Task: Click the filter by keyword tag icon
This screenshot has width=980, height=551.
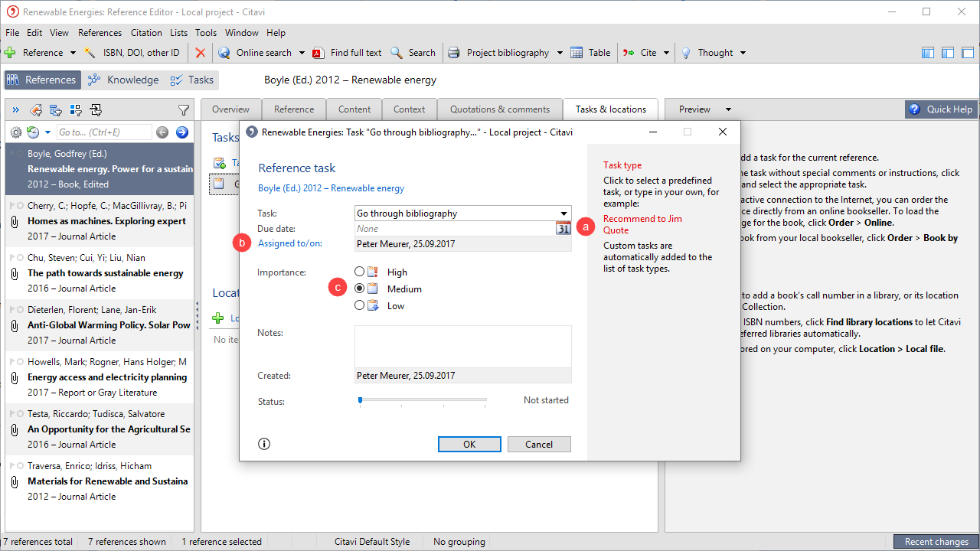Action: (36, 110)
